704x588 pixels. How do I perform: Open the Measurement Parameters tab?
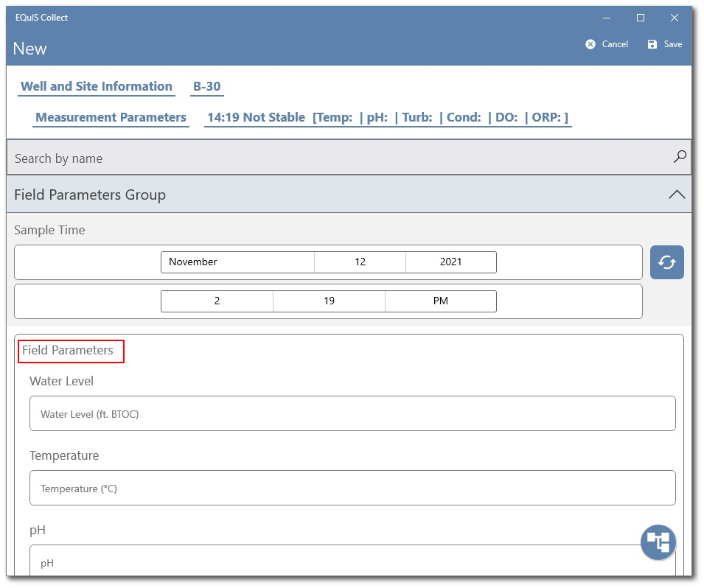click(111, 117)
